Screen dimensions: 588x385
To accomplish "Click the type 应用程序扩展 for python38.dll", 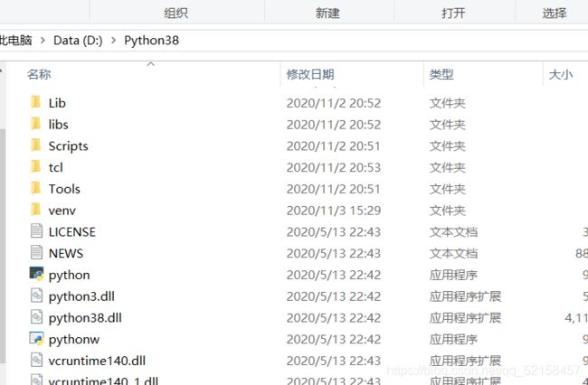I will tap(465, 317).
